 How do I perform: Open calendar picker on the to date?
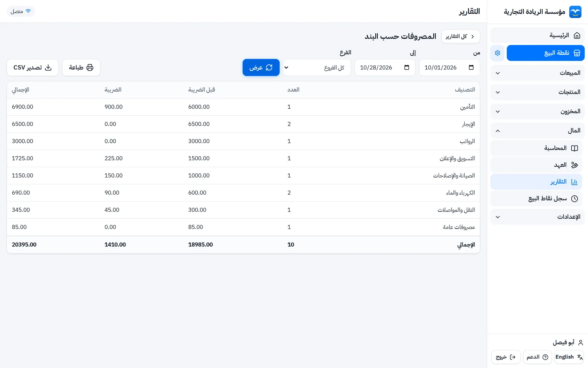407,67
